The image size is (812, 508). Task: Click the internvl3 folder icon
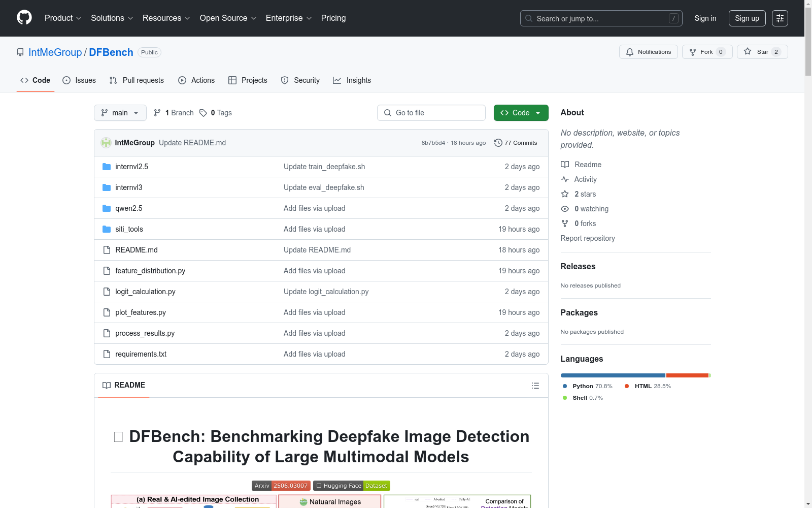(x=107, y=187)
